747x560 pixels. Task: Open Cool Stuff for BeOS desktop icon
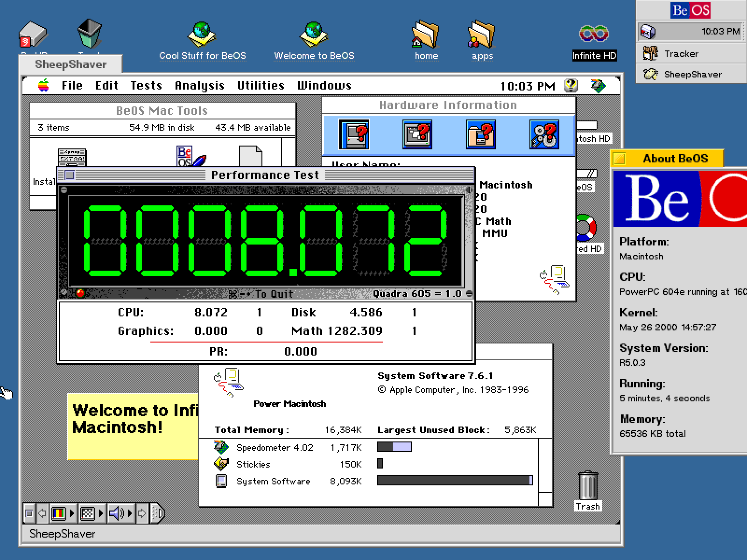(x=202, y=41)
